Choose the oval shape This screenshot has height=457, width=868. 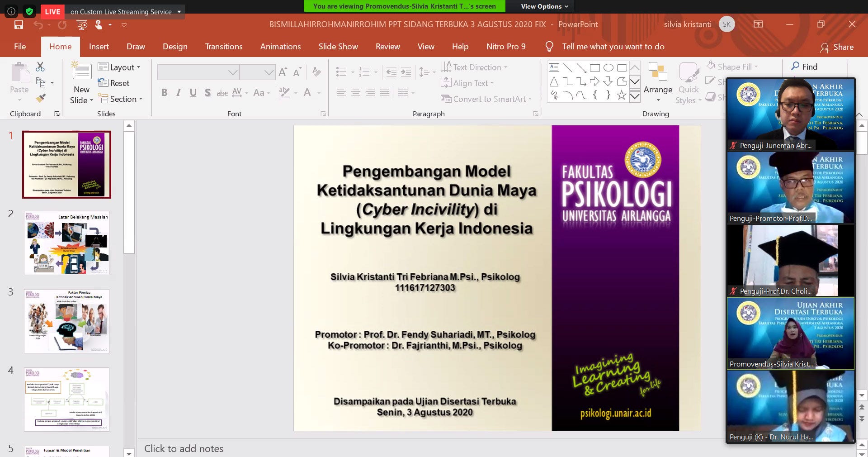609,68
